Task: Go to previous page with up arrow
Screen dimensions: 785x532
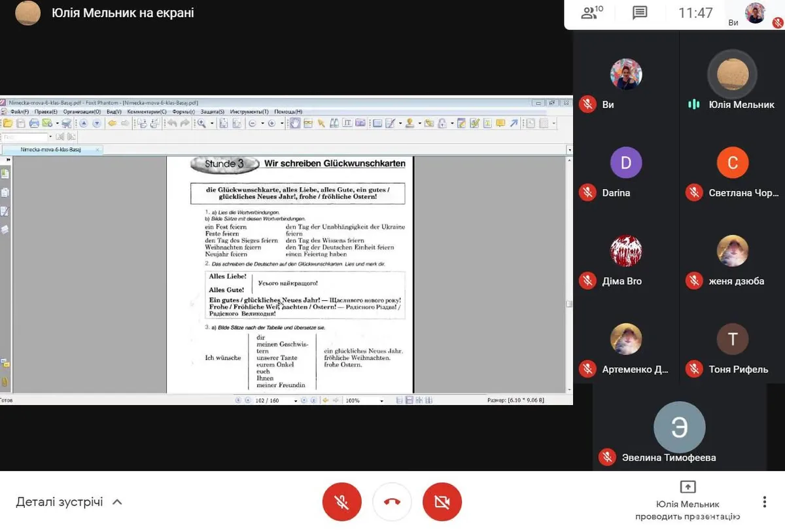Action: [84, 123]
